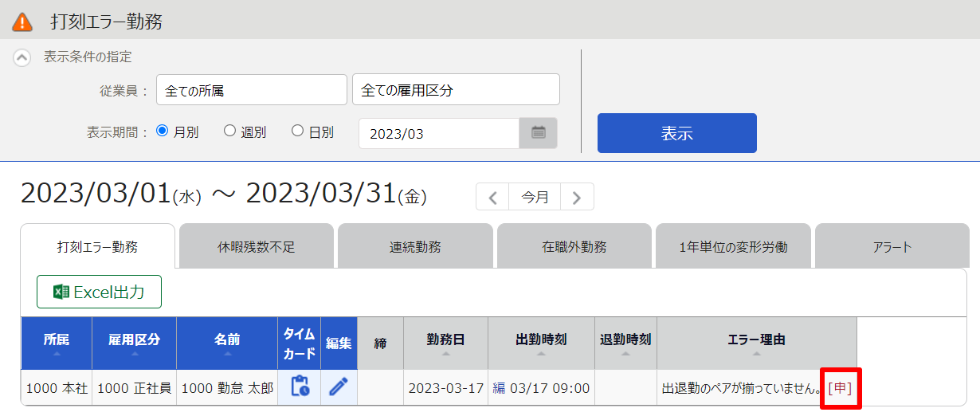Export the table with Excel出力

[99, 292]
